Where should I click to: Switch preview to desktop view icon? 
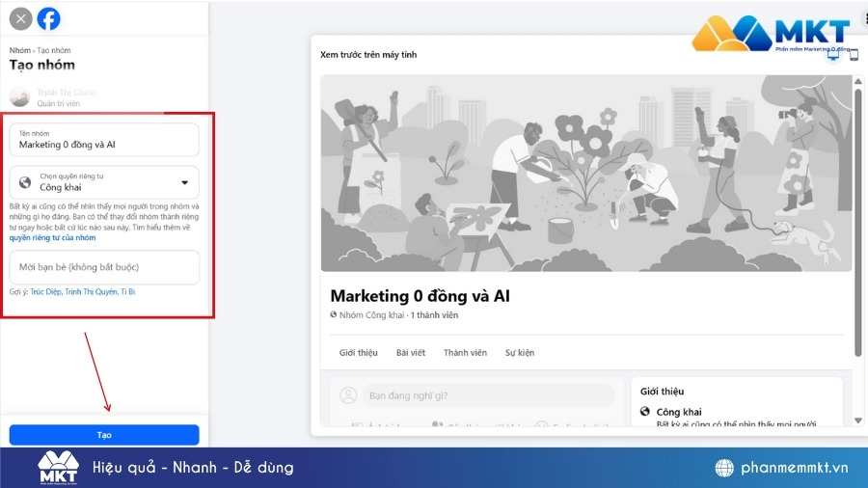point(833,54)
